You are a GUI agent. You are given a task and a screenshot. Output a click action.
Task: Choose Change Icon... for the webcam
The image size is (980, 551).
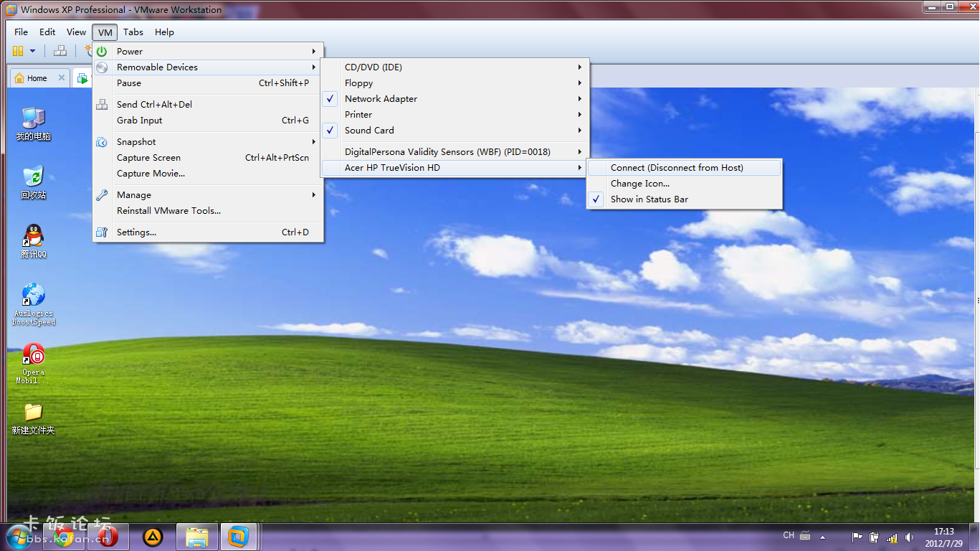(x=685, y=184)
